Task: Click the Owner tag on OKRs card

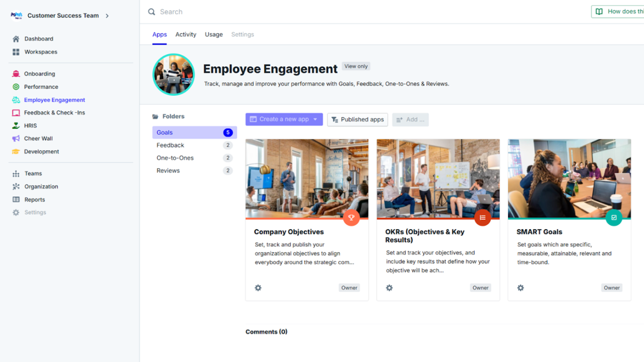Action: [x=480, y=288]
